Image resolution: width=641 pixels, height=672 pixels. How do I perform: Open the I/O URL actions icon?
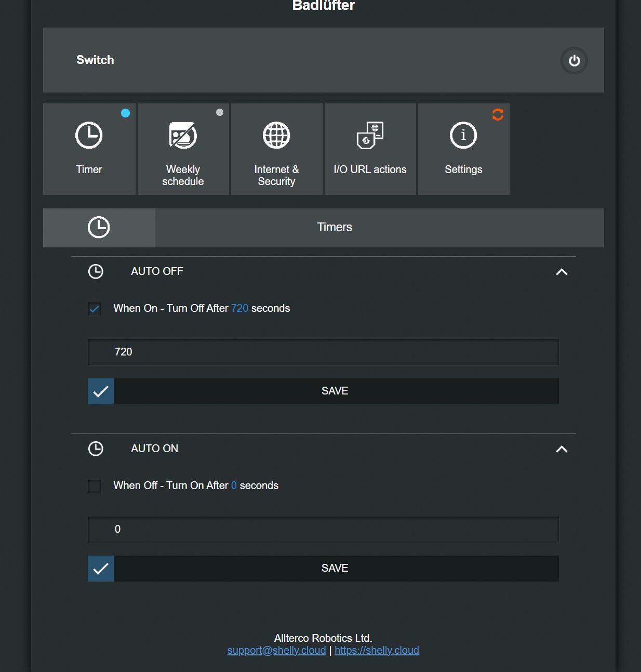370,135
